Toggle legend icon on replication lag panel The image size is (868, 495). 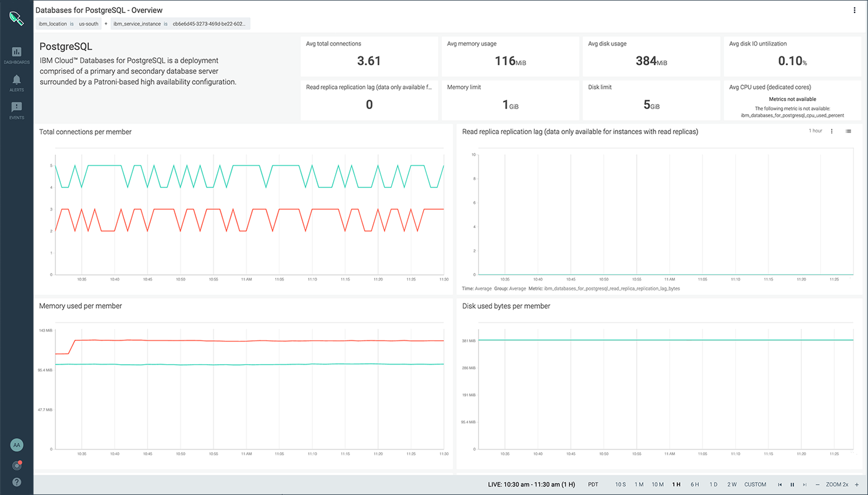[848, 131]
